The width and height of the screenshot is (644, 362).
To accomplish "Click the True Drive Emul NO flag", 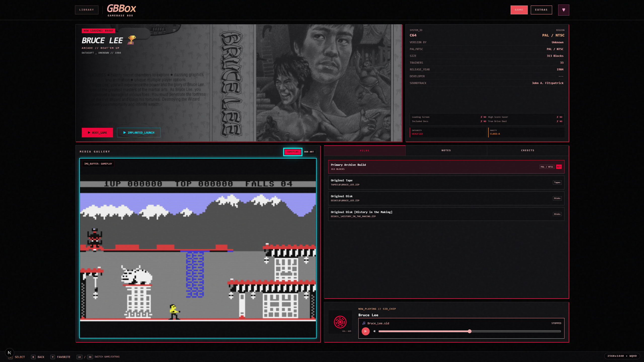I will pyautogui.click(x=559, y=121).
